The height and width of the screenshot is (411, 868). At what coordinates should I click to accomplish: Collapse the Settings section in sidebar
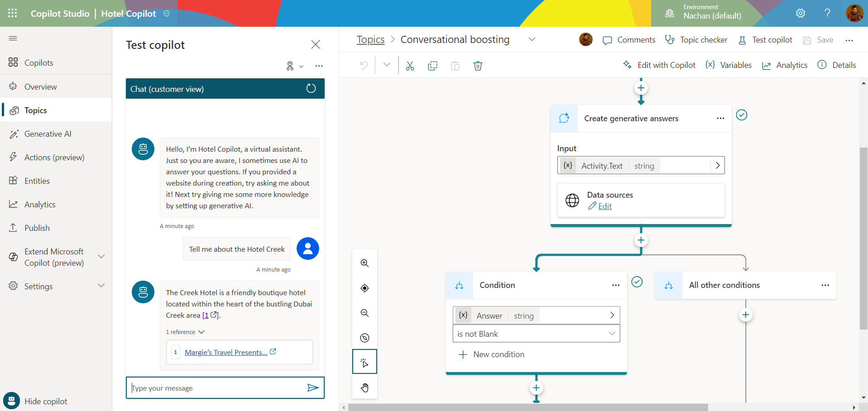click(x=101, y=285)
